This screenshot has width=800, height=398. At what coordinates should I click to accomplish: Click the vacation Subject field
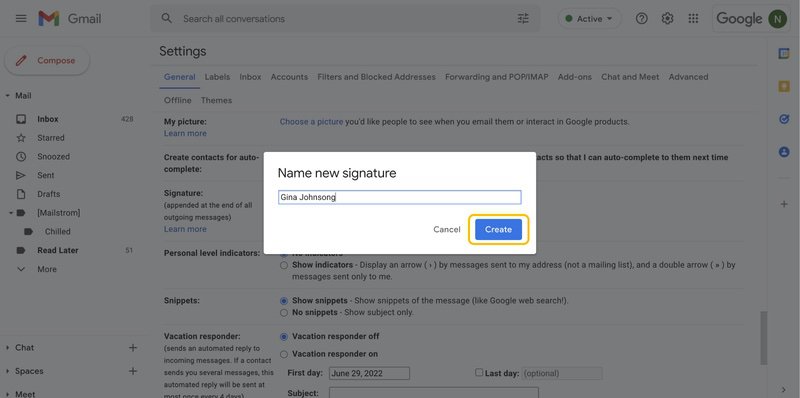[434, 393]
